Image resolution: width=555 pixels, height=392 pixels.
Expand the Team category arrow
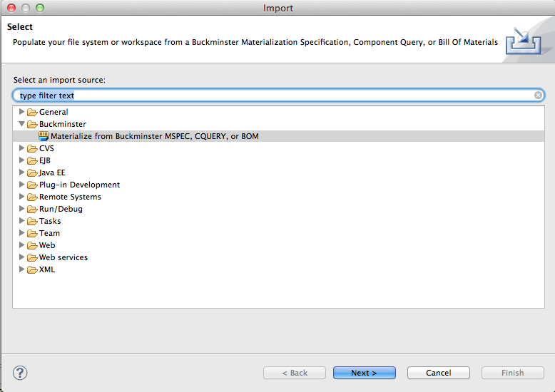tap(21, 233)
